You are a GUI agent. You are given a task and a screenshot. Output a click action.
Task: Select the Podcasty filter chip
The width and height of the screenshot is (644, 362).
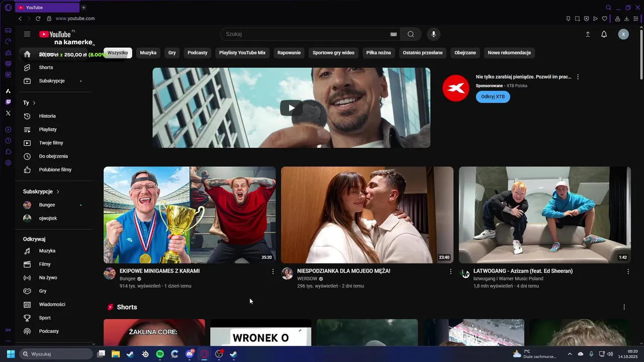(x=197, y=53)
